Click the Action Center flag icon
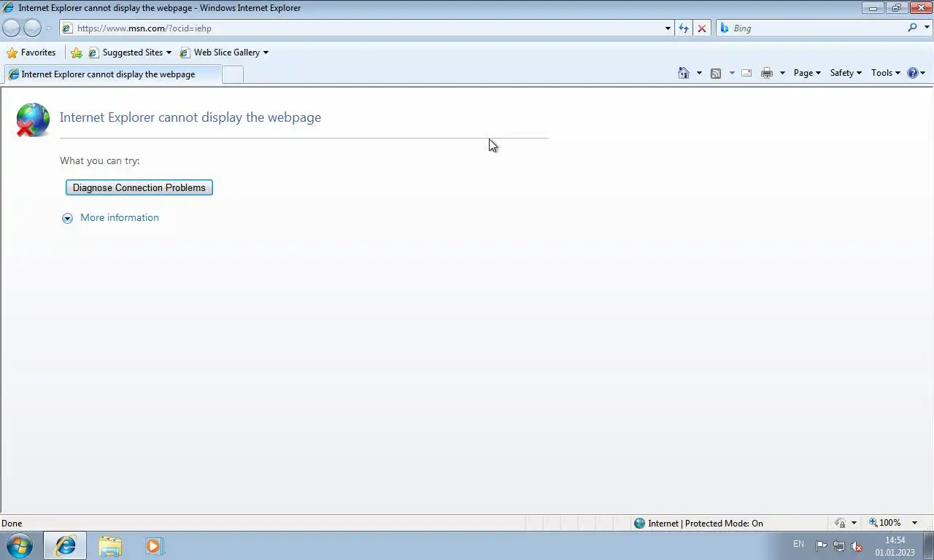Screen dimensions: 934x560 [x=821, y=546]
